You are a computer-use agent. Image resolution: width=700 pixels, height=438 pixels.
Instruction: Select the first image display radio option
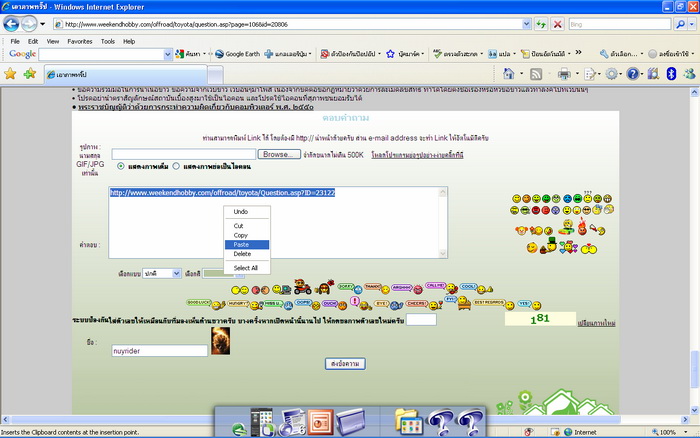pos(122,167)
